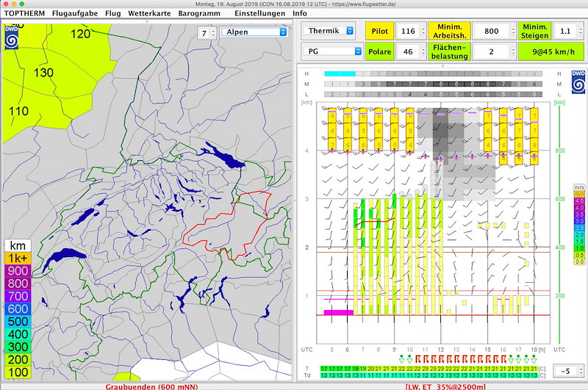Click the [LW, ET 35%@2500m] status text
Image resolution: width=588 pixels, height=390 pixels.
click(x=445, y=386)
